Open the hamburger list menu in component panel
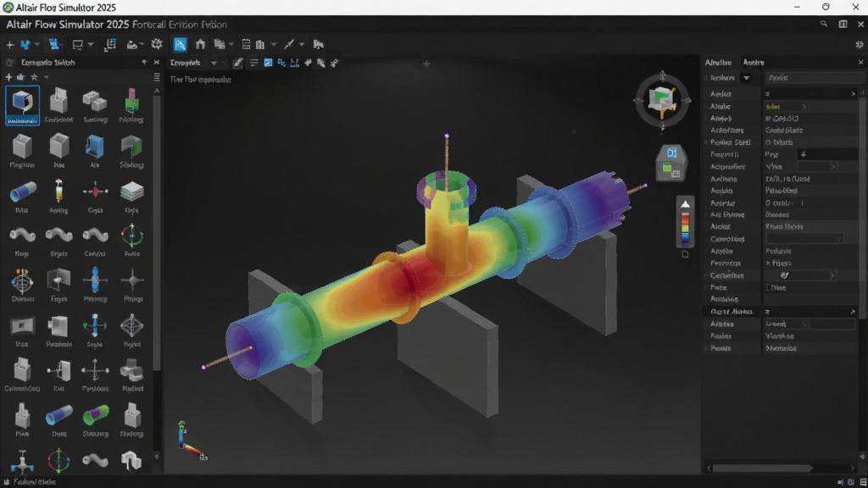 tap(157, 77)
